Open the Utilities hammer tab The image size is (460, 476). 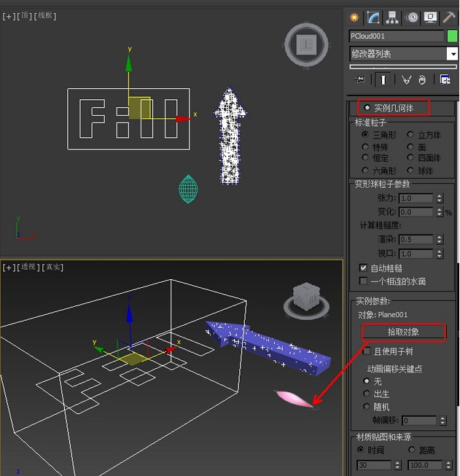point(449,17)
